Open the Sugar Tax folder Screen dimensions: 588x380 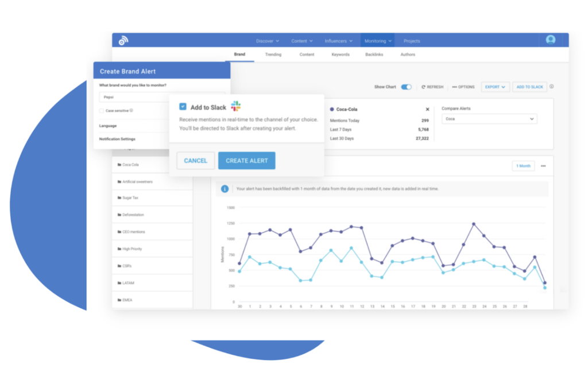pos(152,198)
